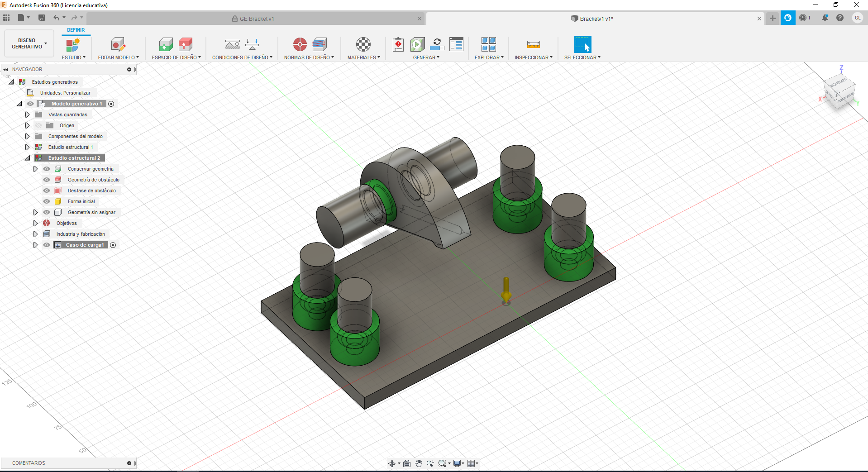
Task: Open ESPACIO DE DISEÑO dropdown
Action: coord(176,57)
